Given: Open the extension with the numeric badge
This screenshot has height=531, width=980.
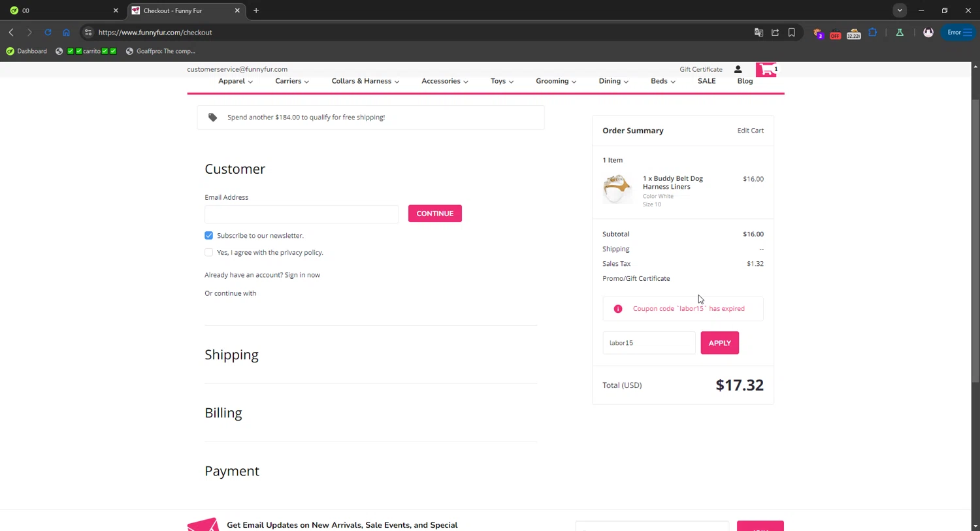Looking at the screenshot, I should pyautogui.click(x=853, y=33).
